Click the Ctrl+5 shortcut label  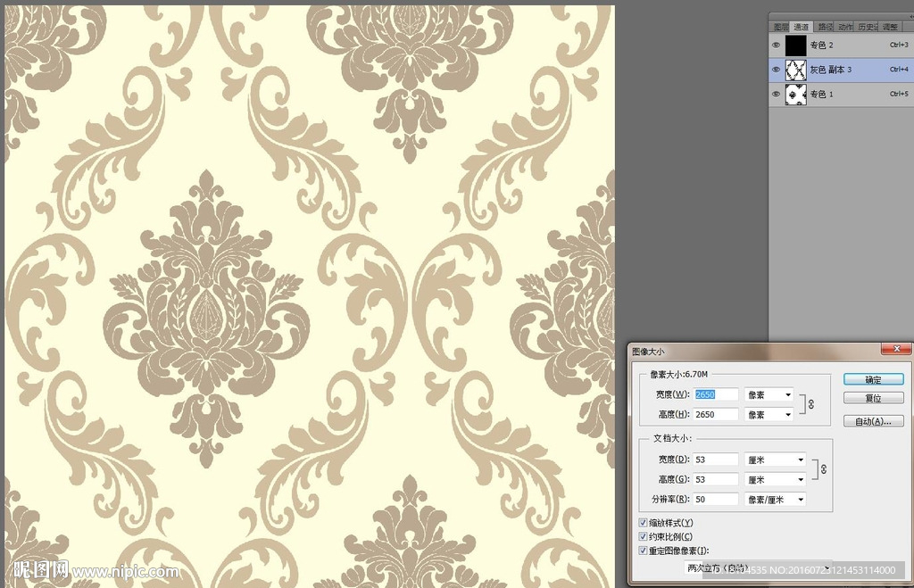(899, 93)
